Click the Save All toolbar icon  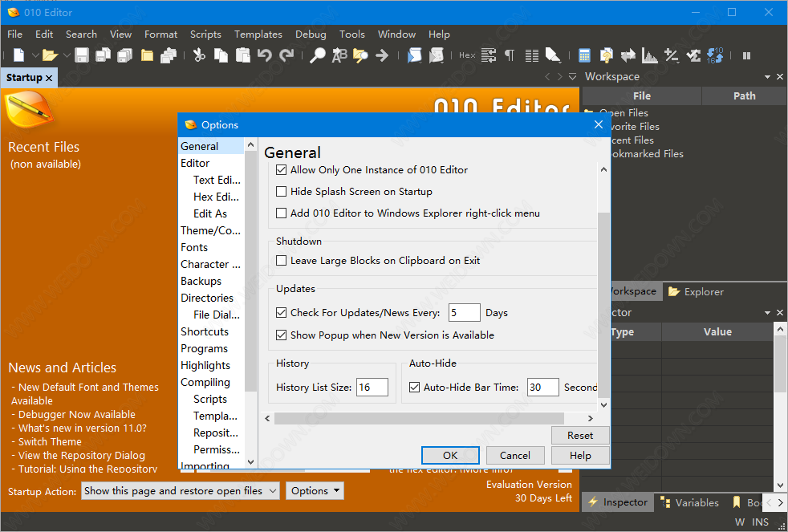[x=124, y=55]
